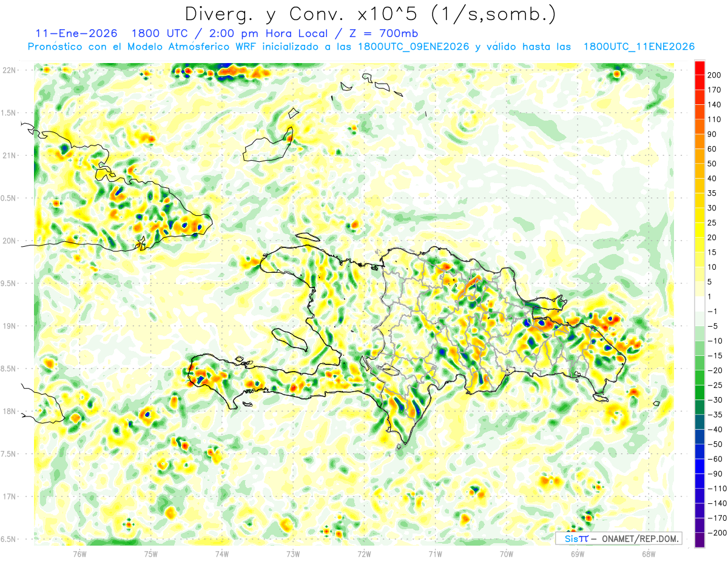Image resolution: width=728 pixels, height=562 pixels.
Task: Click the 76W longitude label
Action: pyautogui.click(x=80, y=554)
